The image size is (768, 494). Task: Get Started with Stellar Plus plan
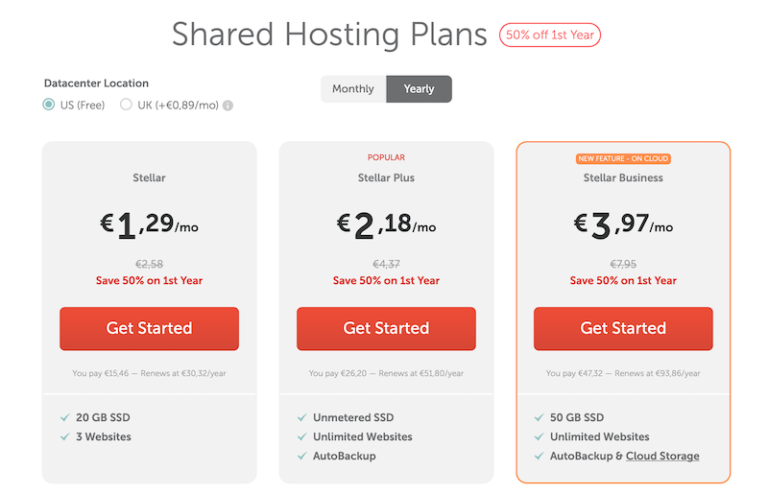[386, 328]
